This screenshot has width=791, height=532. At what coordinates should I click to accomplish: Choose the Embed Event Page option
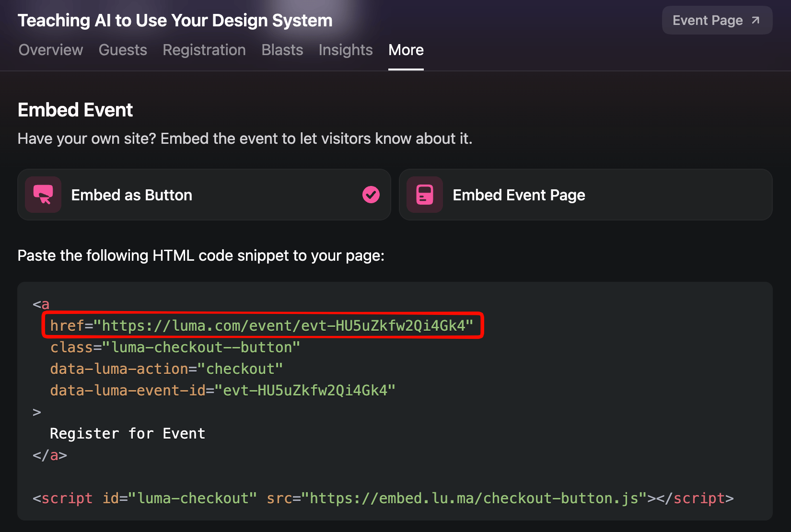(x=585, y=195)
